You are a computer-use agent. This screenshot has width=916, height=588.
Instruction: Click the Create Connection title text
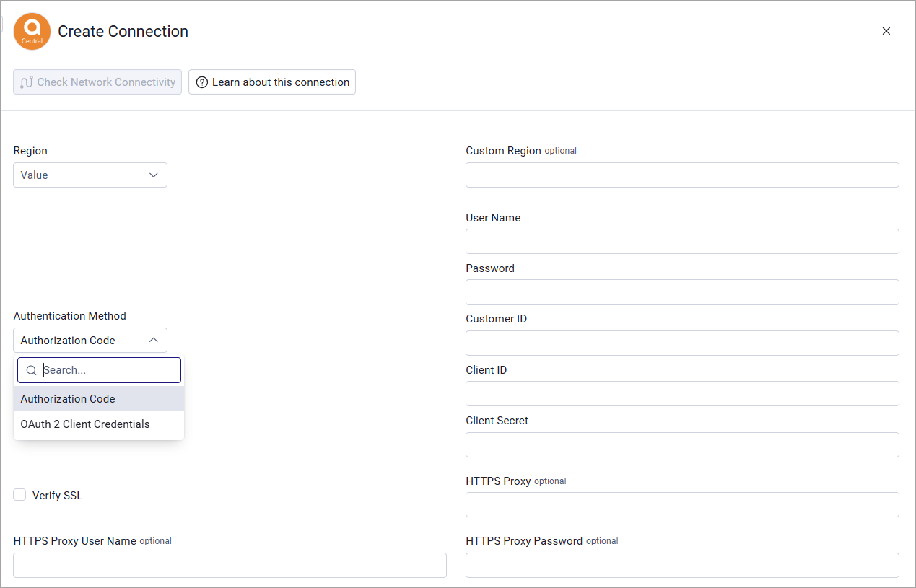click(123, 32)
